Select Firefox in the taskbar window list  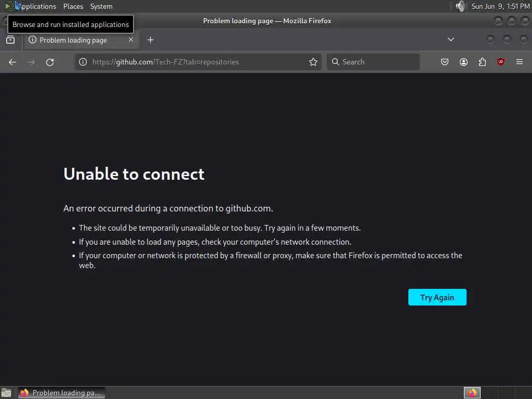pos(61,393)
